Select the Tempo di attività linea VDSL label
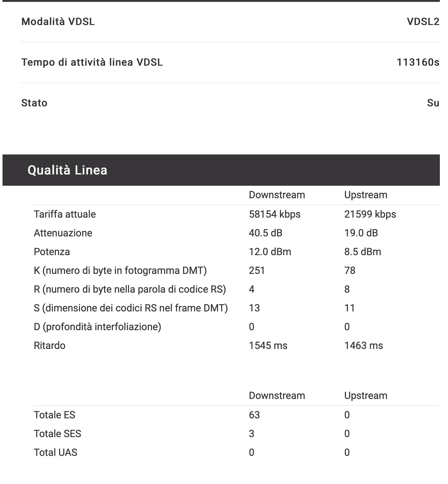Viewport: 448px width, 484px height. pyautogui.click(x=92, y=62)
